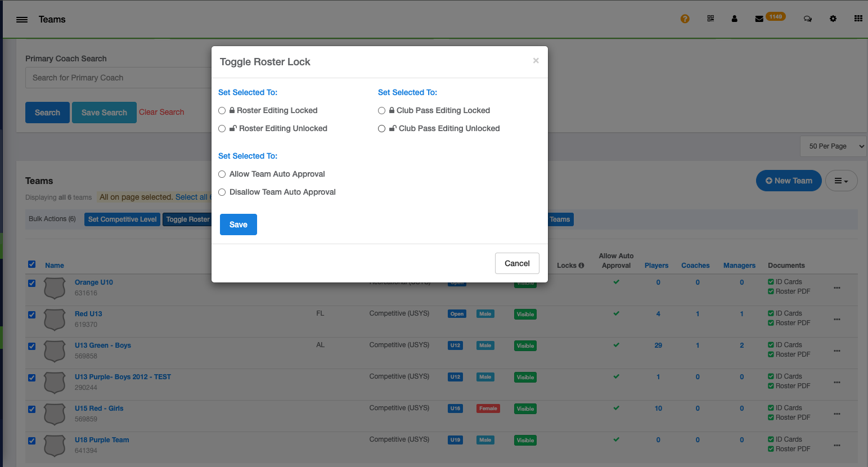Click Set Competitive Level bulk action
868x467 pixels.
pyautogui.click(x=122, y=219)
